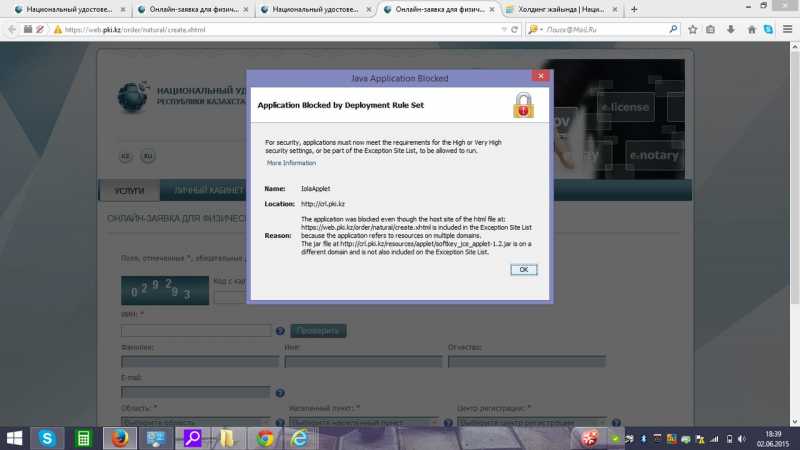Viewport: 800px width, 450px height.
Task: Switch site language to KZ
Action: [x=126, y=157]
